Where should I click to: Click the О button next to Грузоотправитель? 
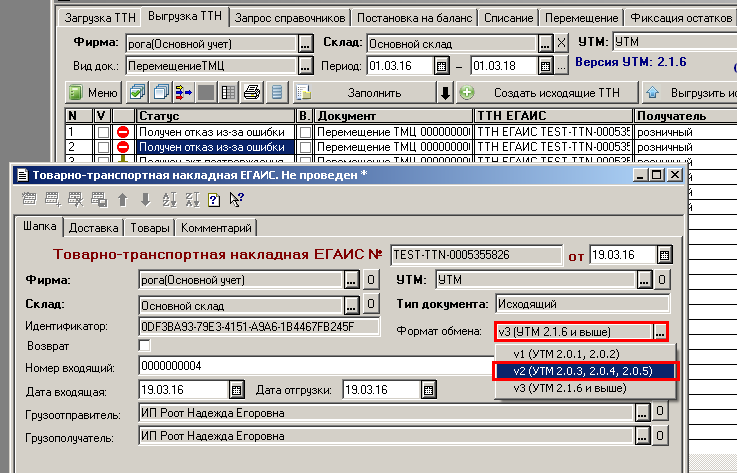click(x=660, y=411)
